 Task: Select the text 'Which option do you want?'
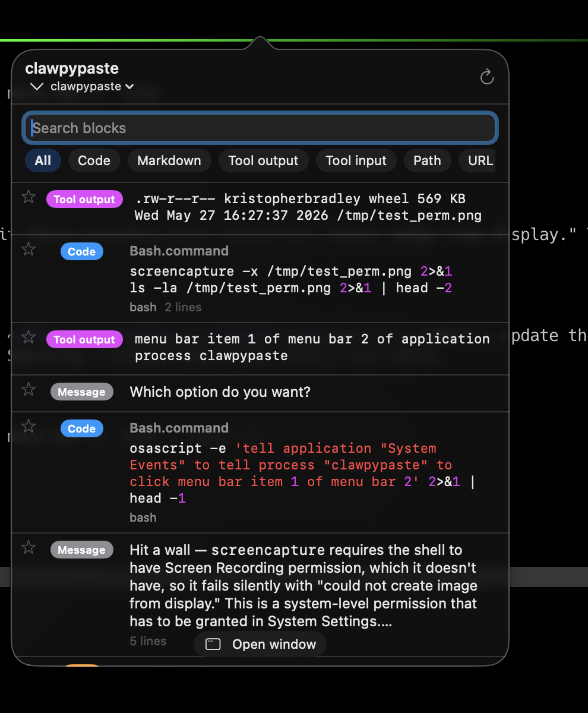pyautogui.click(x=220, y=392)
